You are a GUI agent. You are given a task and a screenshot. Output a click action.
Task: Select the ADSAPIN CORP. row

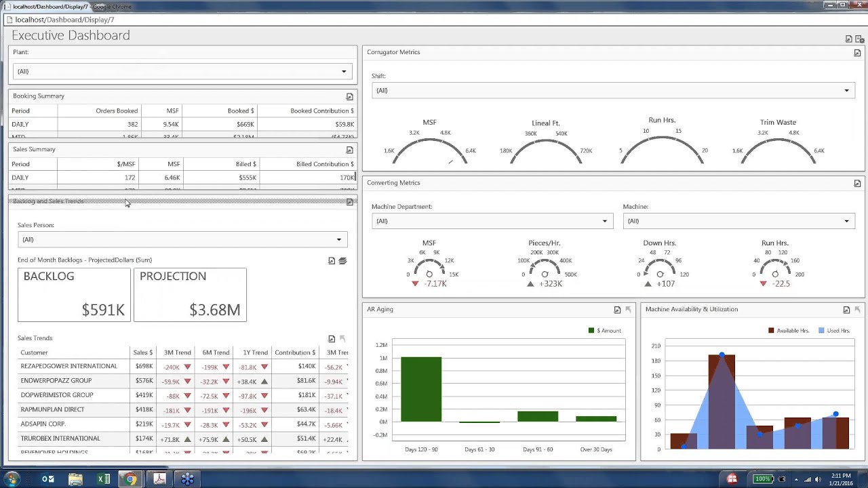point(183,424)
